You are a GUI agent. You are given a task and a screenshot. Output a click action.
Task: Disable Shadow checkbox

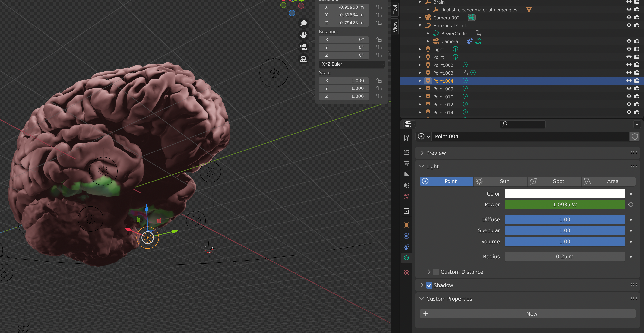429,285
